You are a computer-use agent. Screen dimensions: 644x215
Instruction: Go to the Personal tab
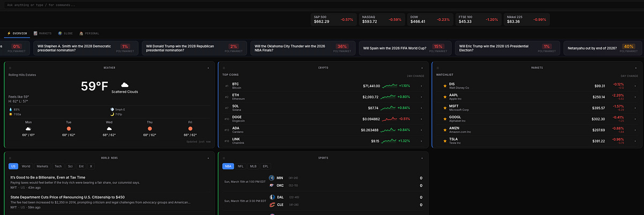[89, 33]
